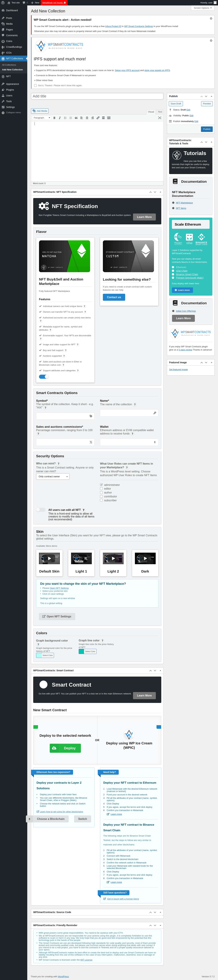Check the editor role checkbox
218x980 pixels.
click(101, 489)
